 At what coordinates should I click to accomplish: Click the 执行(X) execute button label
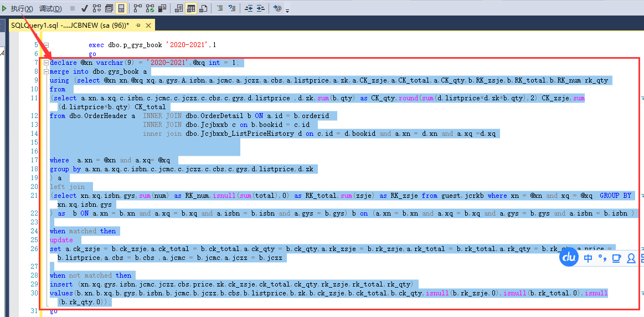coord(22,9)
